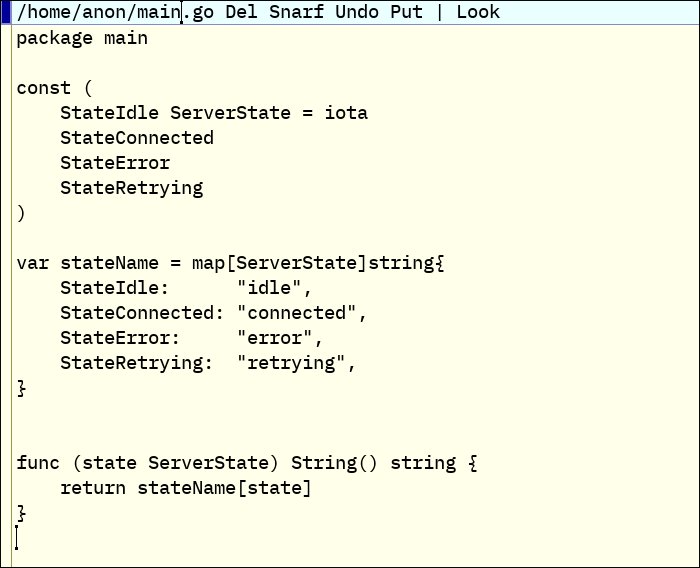The width and height of the screenshot is (700, 568).
Task: Click the closing brace of map literal
Action: (x=21, y=388)
